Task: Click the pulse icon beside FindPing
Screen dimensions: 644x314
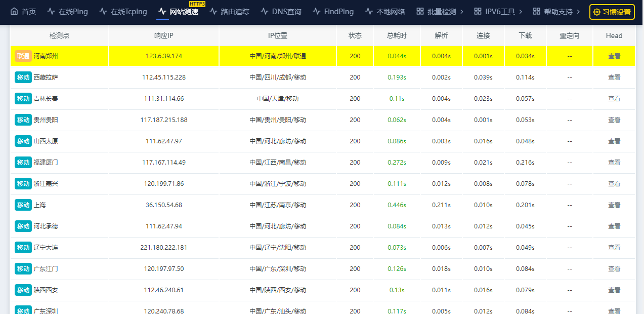Action: point(317,11)
